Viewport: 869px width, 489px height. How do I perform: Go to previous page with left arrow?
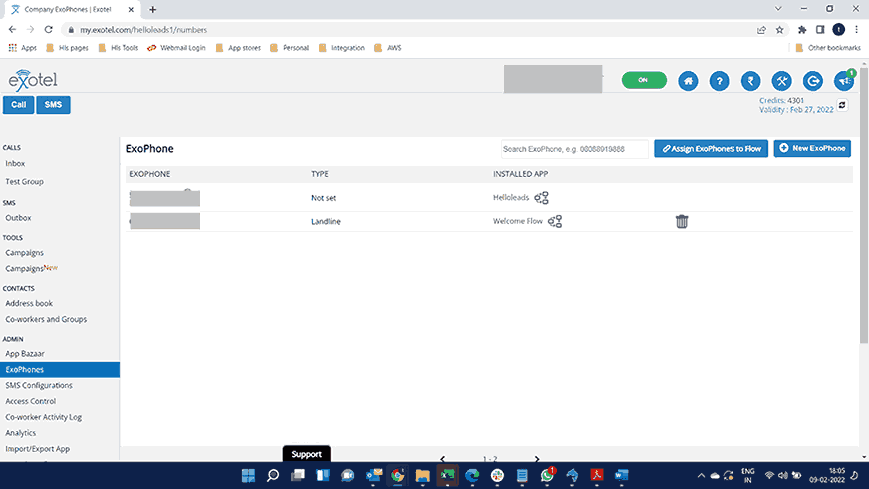442,459
